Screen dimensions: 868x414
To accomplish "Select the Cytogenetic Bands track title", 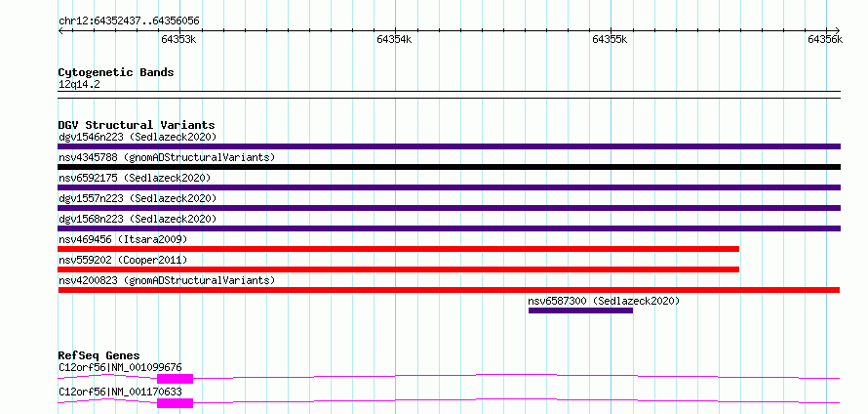I will click(x=116, y=72).
